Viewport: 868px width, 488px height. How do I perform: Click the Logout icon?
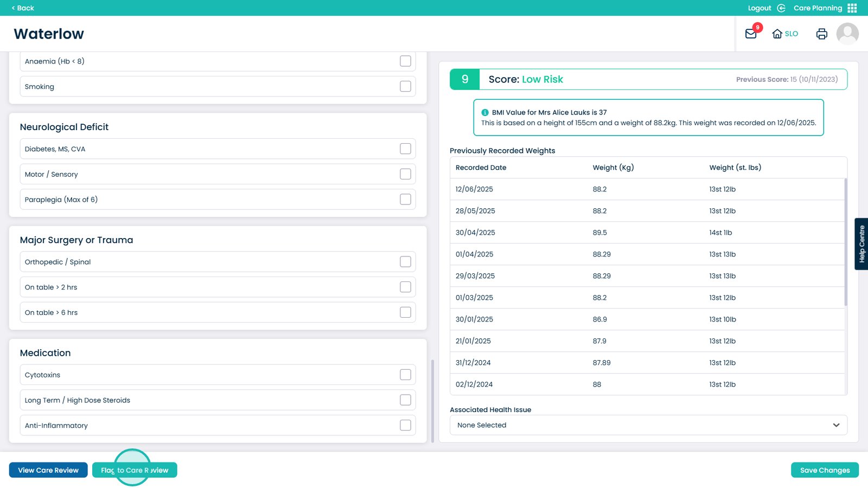tap(781, 8)
